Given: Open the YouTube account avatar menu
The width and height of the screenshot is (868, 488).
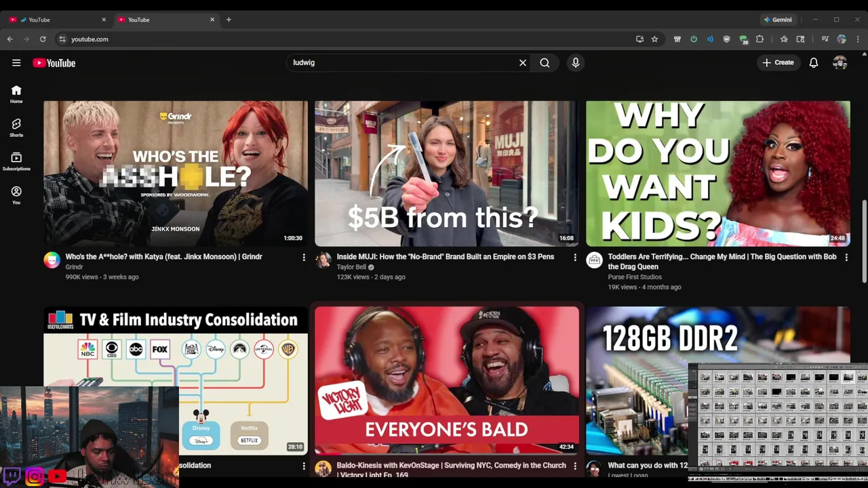Looking at the screenshot, I should pyautogui.click(x=840, y=63).
